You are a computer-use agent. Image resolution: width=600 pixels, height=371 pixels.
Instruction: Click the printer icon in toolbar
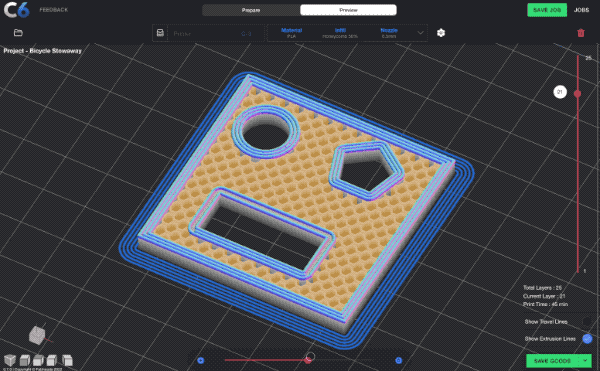coord(160,33)
